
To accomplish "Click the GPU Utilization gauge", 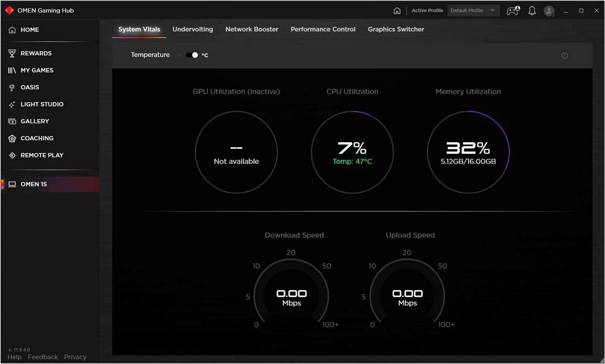I will tap(237, 152).
